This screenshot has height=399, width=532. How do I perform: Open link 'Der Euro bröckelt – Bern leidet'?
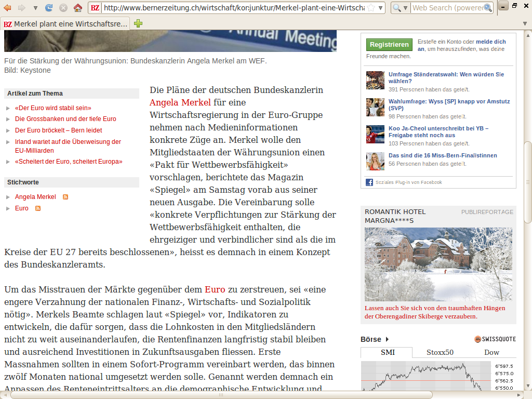coord(58,130)
